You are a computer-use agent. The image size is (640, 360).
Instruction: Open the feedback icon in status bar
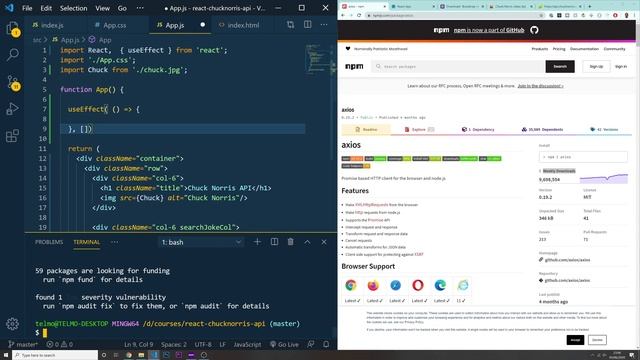[x=311, y=344]
